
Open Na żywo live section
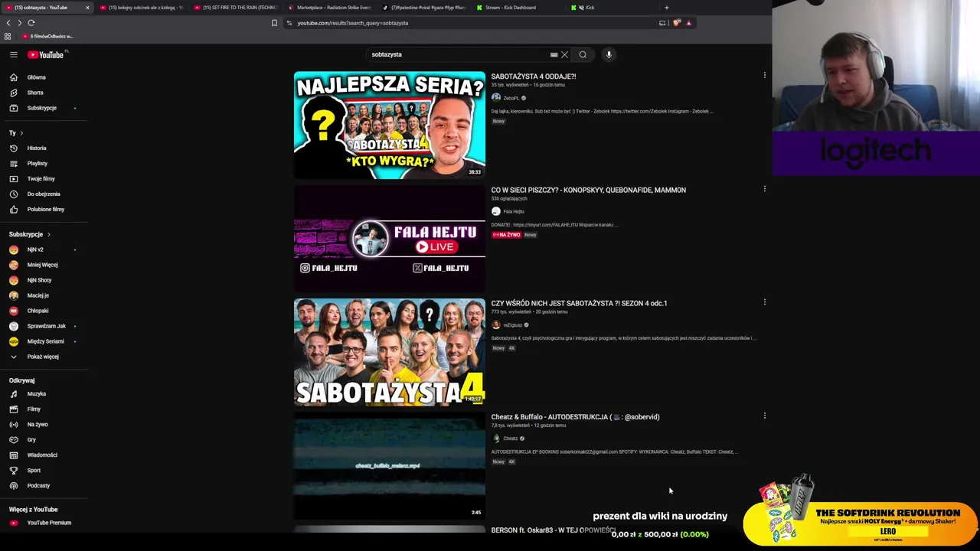coord(37,424)
